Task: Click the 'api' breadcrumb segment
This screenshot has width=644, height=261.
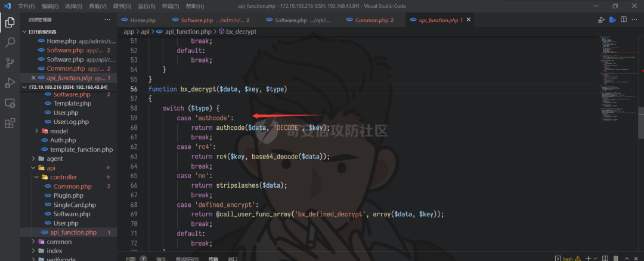Action: pyautogui.click(x=145, y=32)
